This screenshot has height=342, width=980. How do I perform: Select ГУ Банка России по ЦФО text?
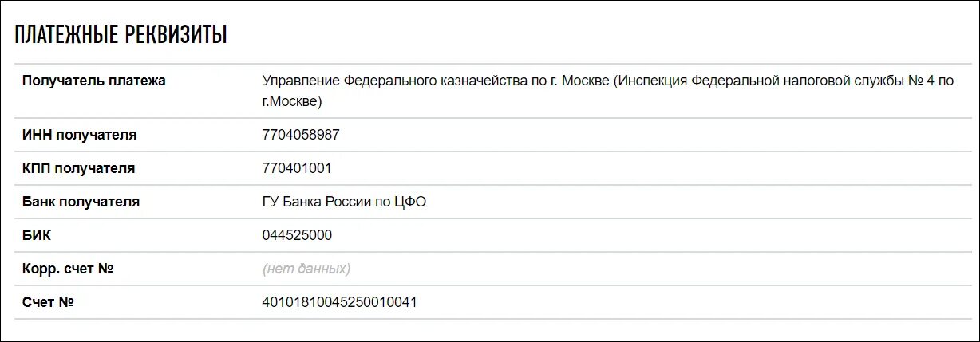point(344,202)
